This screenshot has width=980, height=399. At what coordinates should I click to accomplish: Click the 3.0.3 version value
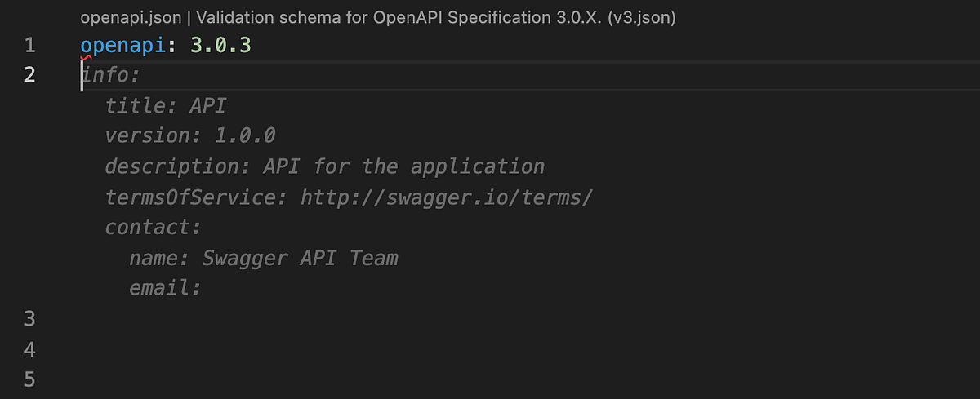point(220,46)
